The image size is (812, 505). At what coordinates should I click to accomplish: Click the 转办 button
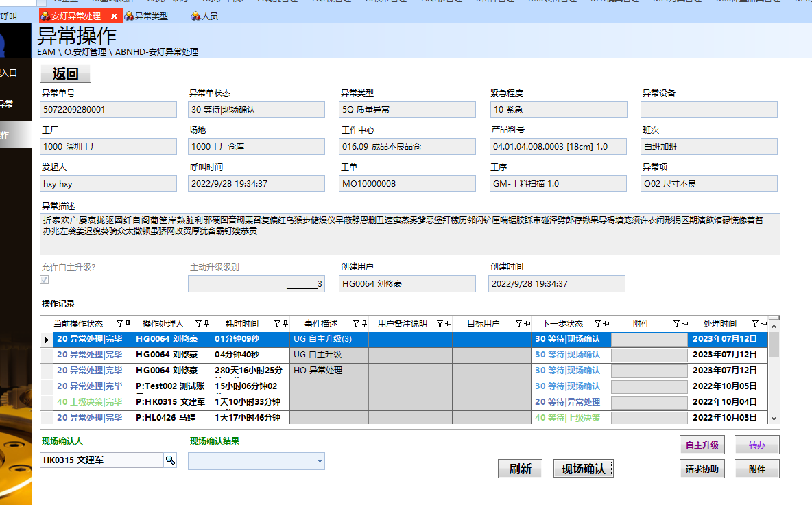tap(756, 445)
